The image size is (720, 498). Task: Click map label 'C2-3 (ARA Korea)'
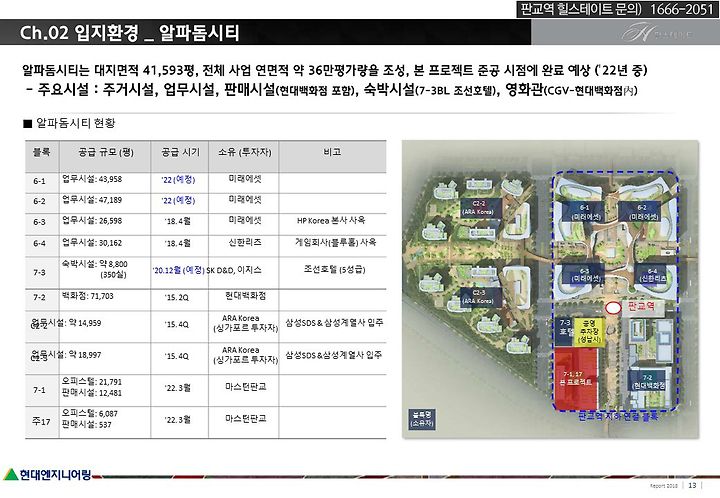pyautogui.click(x=479, y=297)
